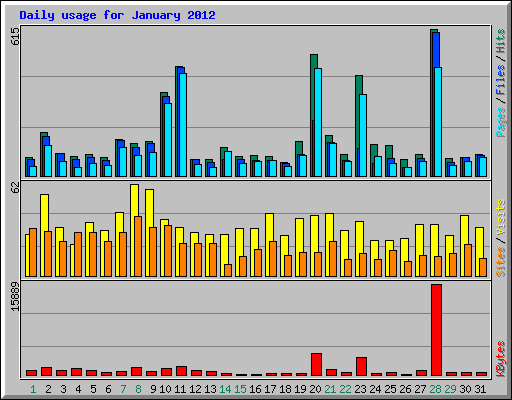Click the 'Visits' legend label
The image size is (512, 400).
tap(500, 218)
